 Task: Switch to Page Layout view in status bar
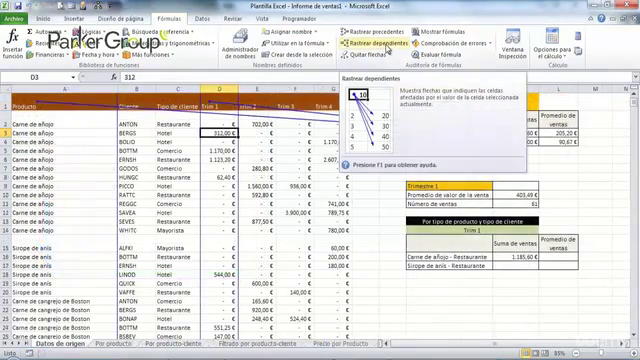pos(535,353)
